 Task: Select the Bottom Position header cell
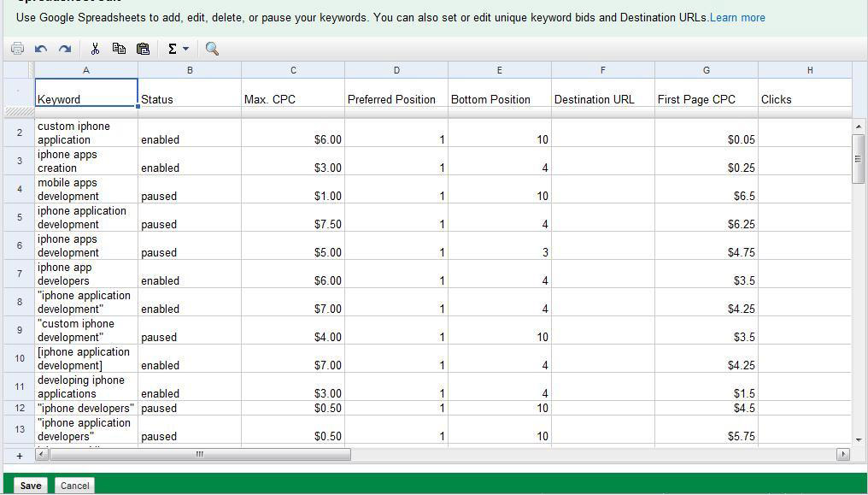coord(500,92)
